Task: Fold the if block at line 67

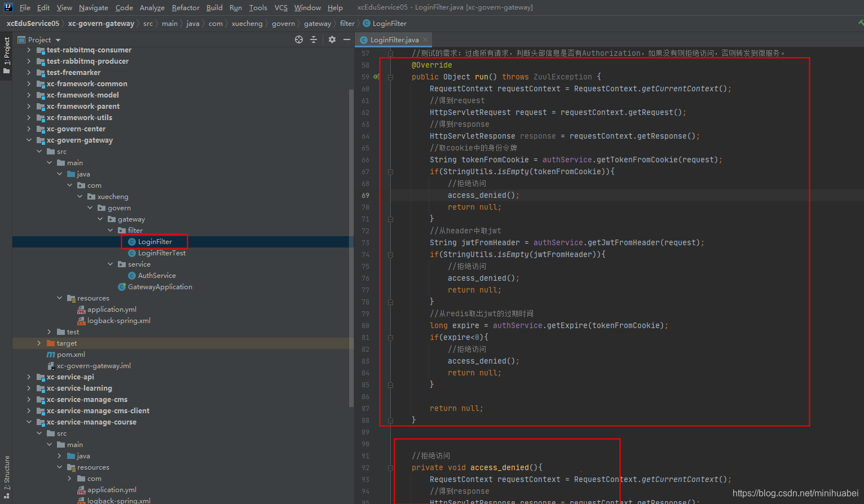Action: tap(390, 171)
